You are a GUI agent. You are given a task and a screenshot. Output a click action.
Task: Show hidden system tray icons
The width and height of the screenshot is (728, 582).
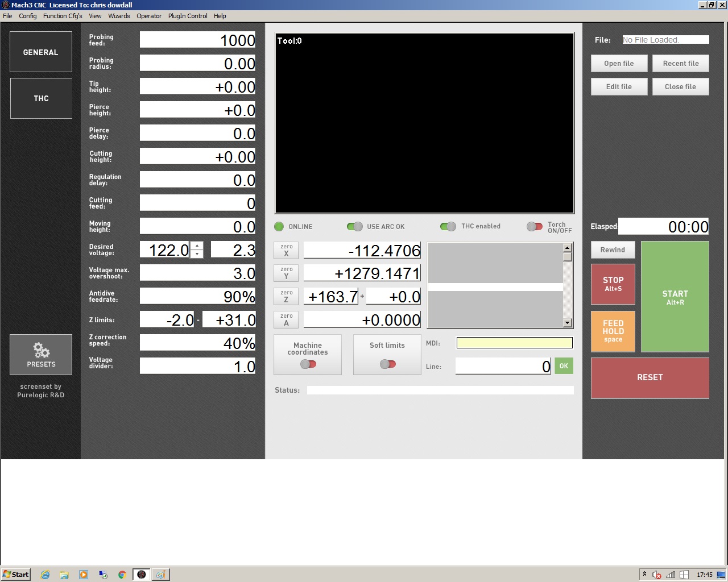pyautogui.click(x=644, y=574)
